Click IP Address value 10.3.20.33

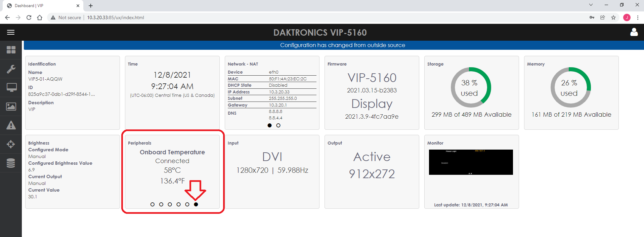coord(279,92)
